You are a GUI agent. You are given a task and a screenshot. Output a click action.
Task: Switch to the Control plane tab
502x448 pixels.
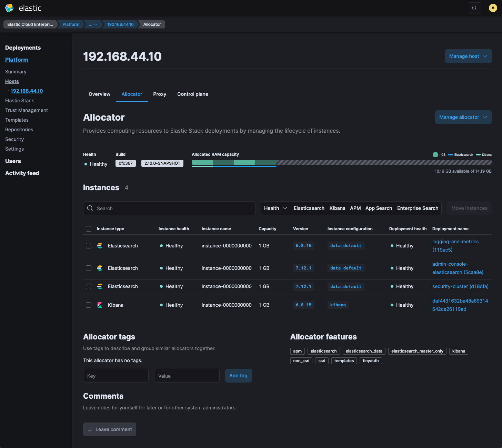coord(193,94)
